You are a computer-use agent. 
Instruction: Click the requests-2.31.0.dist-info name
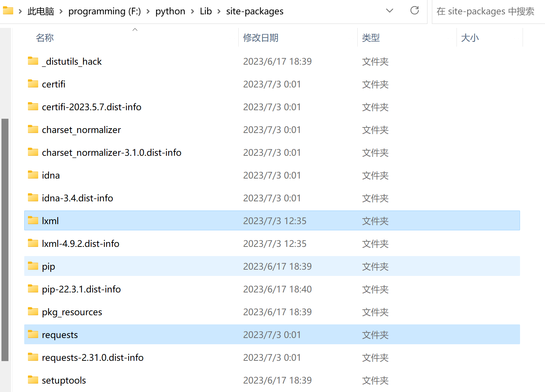point(93,357)
